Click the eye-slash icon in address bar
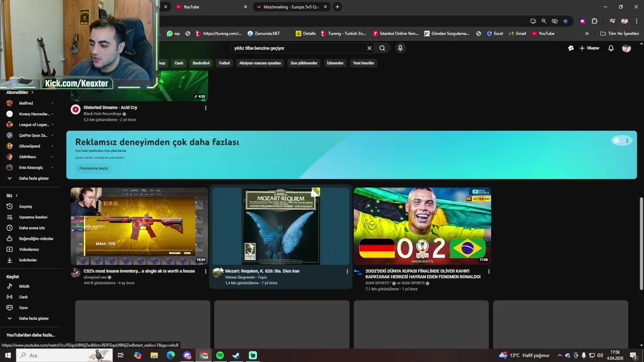Image resolution: width=644 pixels, height=362 pixels. 554,21
